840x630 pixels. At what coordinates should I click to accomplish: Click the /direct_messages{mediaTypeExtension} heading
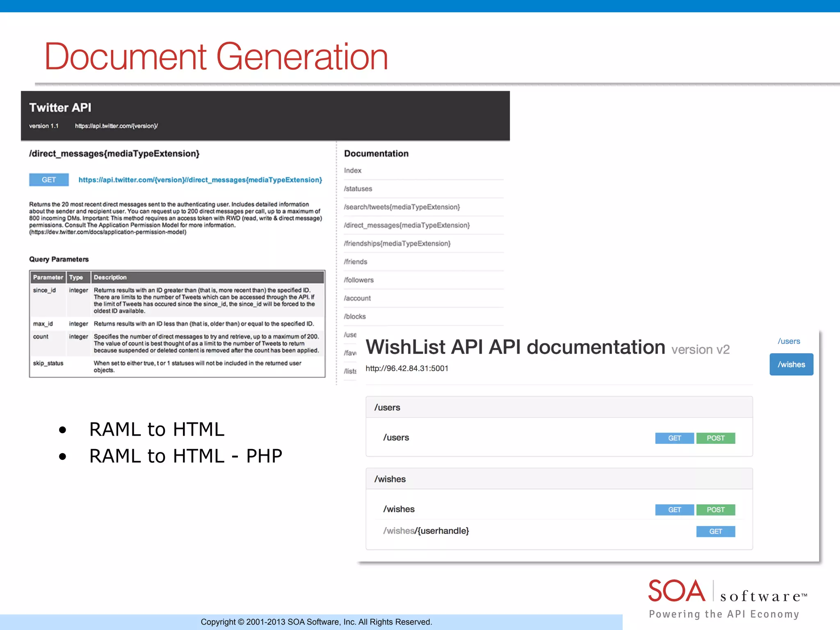click(x=114, y=153)
